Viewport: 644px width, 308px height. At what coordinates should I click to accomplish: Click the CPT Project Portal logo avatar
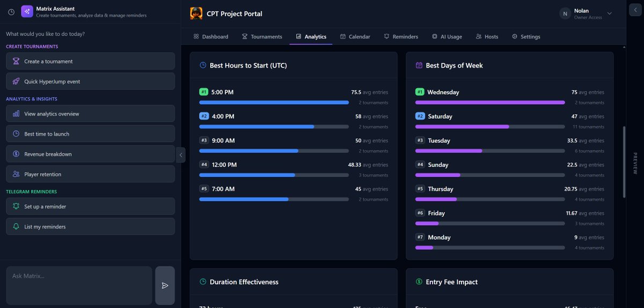click(x=196, y=13)
